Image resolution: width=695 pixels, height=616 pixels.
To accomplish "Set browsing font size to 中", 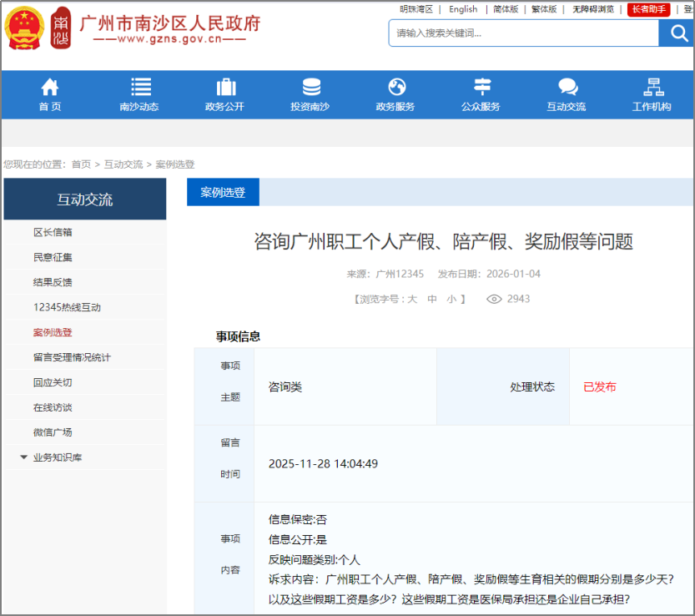I will [432, 299].
